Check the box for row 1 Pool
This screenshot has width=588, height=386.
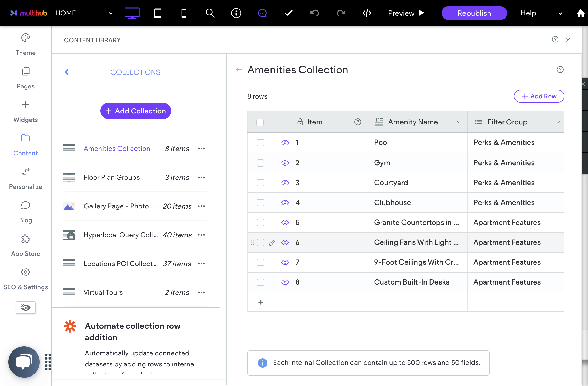pyautogui.click(x=261, y=143)
